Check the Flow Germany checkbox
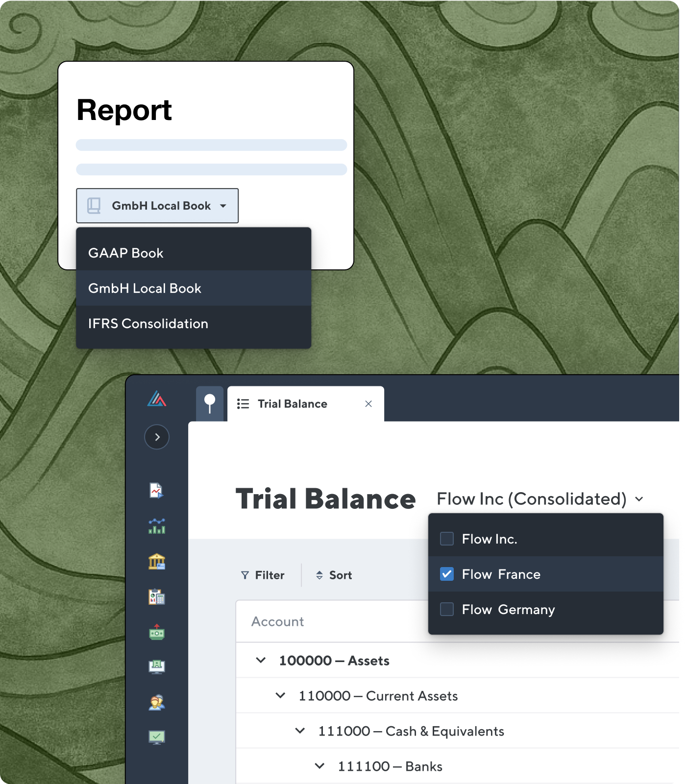 click(x=447, y=609)
